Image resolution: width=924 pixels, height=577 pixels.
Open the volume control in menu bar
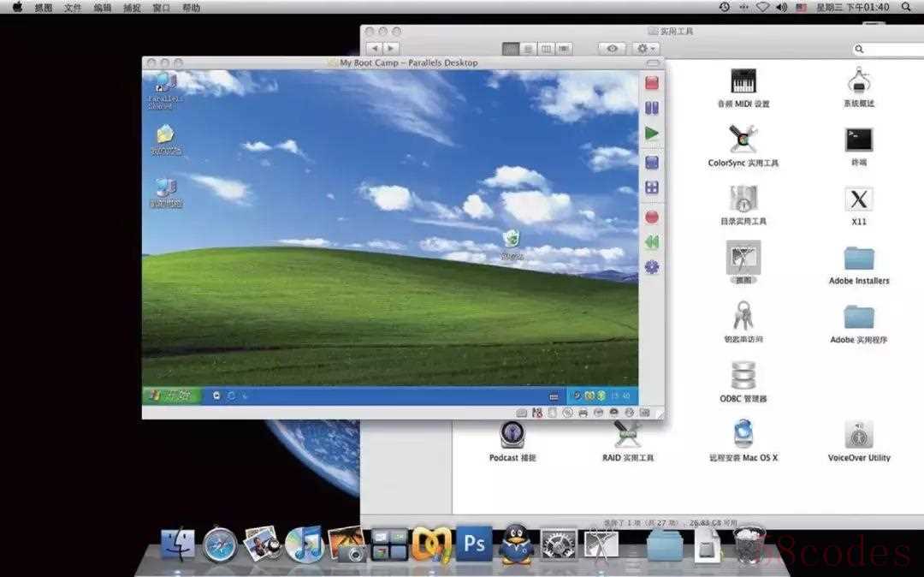(x=781, y=7)
